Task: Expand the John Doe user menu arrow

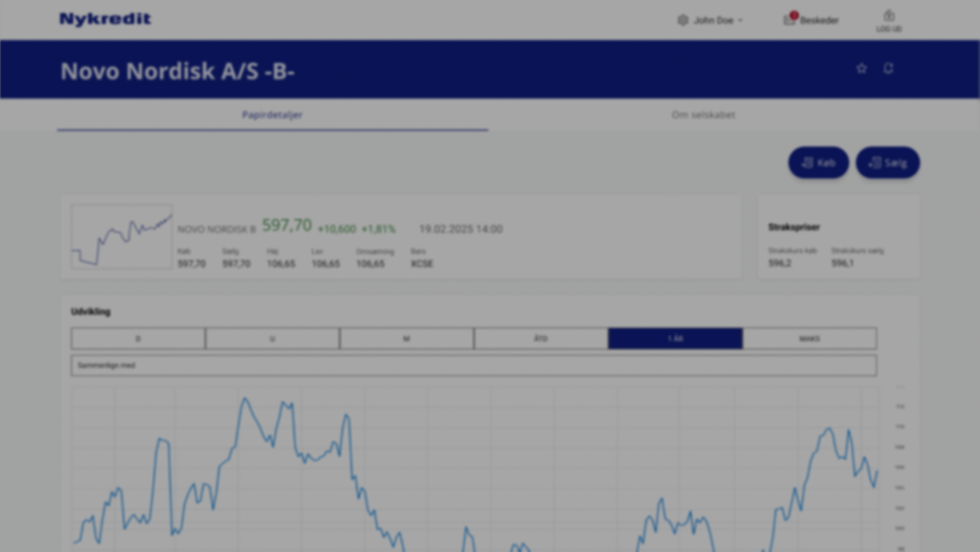Action: point(741,21)
